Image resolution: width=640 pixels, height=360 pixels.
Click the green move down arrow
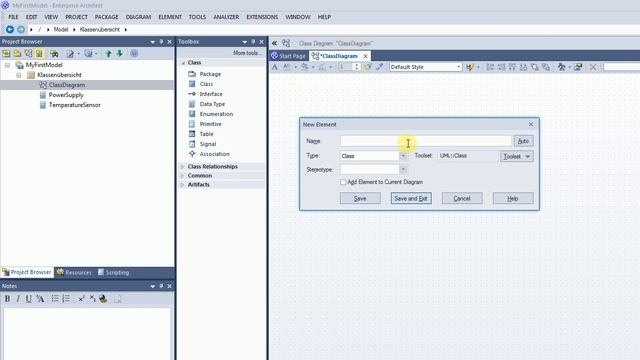(120, 53)
